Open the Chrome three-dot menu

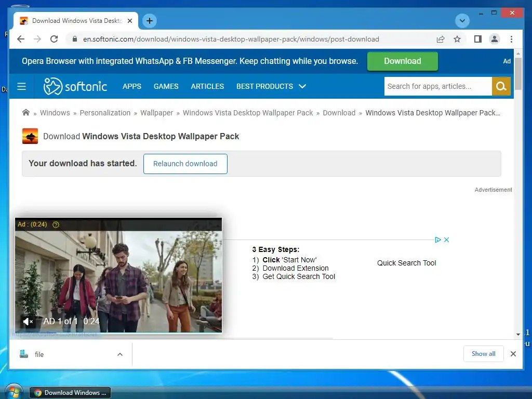point(511,39)
